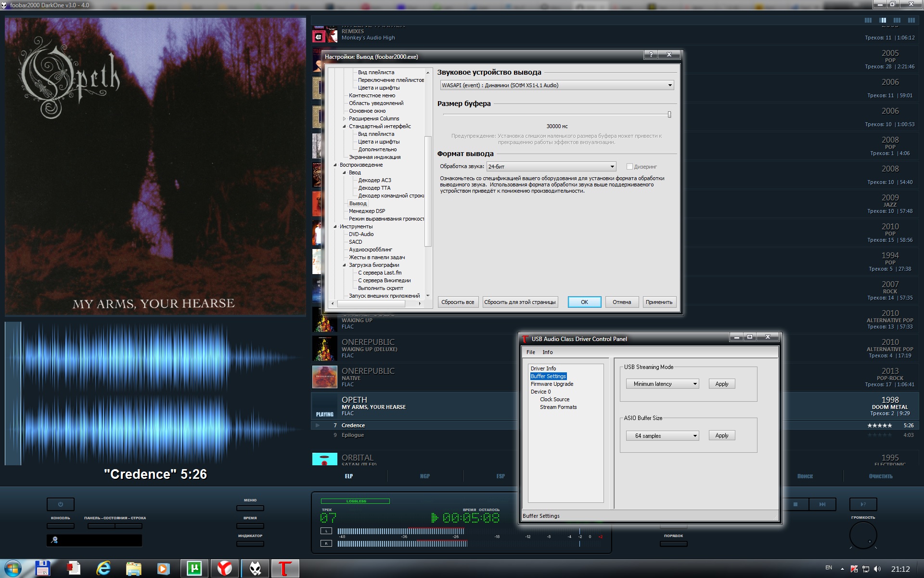The height and width of the screenshot is (578, 924).
Task: Click the Отмена button
Action: click(622, 302)
